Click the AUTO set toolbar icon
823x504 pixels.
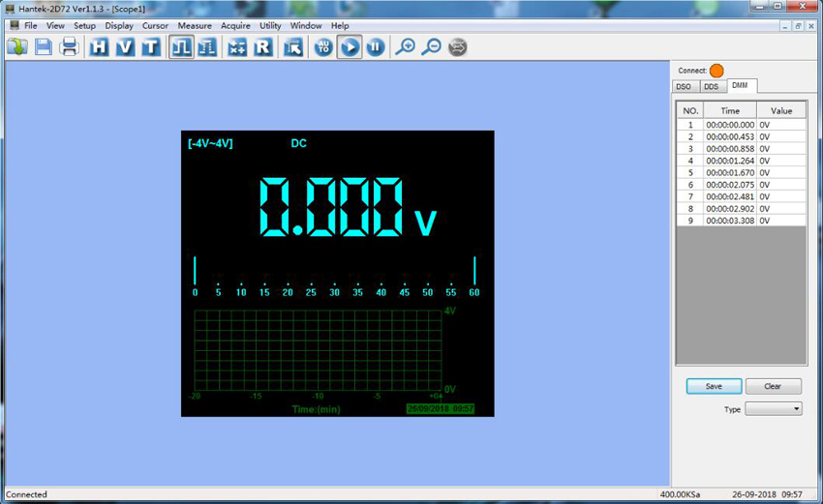pos(323,47)
